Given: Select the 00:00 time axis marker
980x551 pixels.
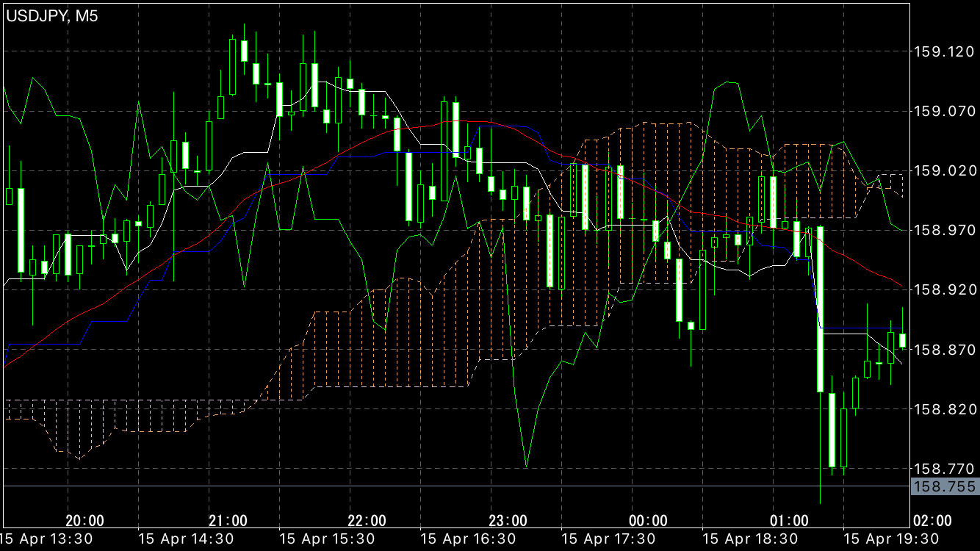Looking at the screenshot, I should [649, 521].
